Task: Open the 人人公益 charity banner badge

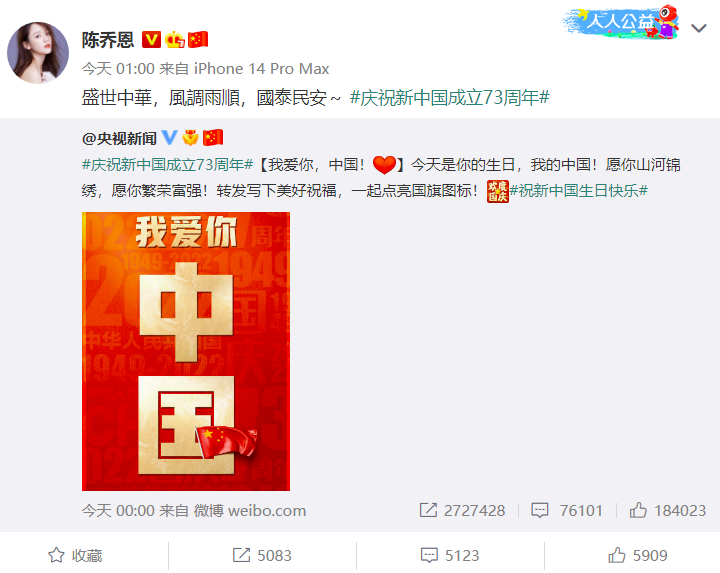Action: [621, 22]
